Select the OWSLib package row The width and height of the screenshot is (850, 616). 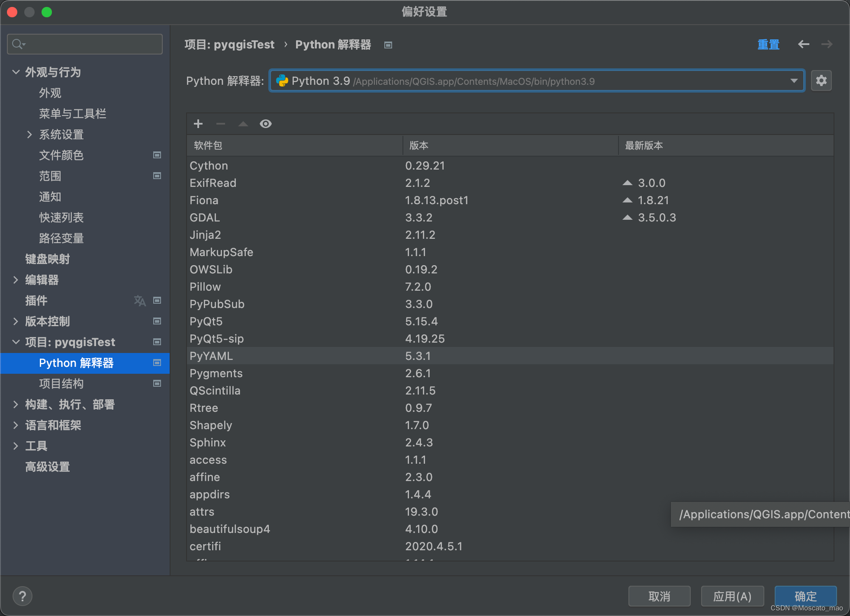[510, 269]
